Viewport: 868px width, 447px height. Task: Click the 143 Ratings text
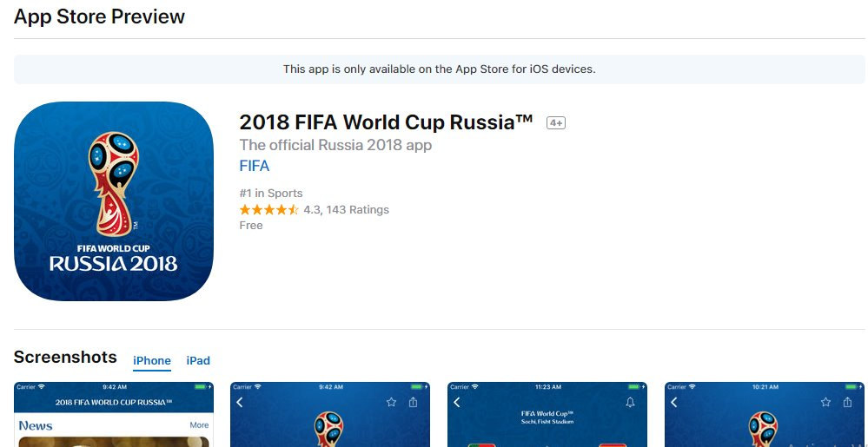pos(357,210)
